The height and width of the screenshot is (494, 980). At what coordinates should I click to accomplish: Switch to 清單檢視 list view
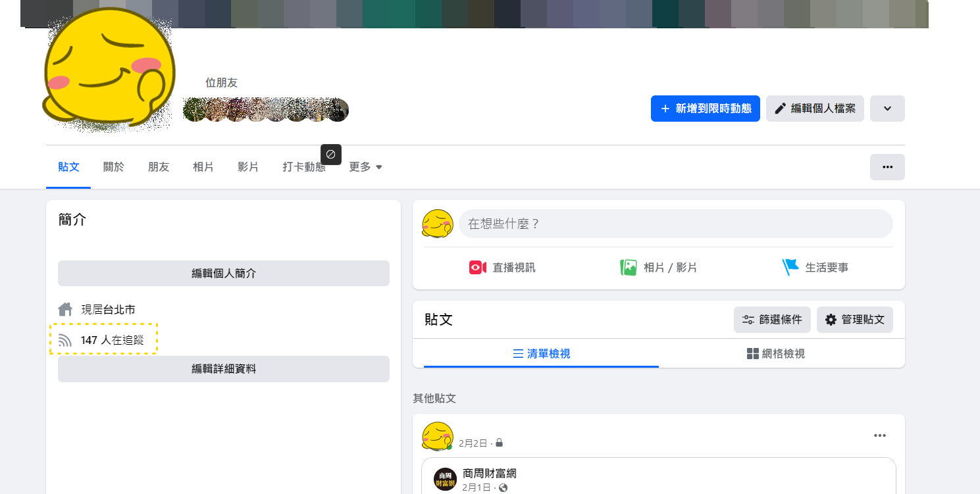coord(541,354)
